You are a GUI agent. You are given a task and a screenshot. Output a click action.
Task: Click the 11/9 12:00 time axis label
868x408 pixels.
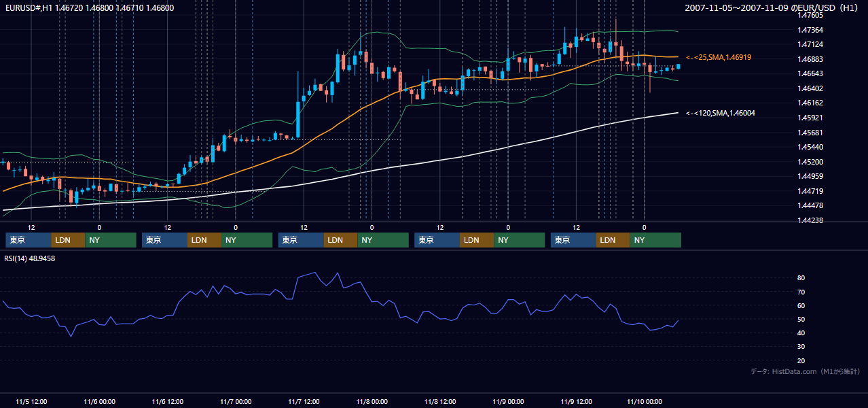[577, 401]
